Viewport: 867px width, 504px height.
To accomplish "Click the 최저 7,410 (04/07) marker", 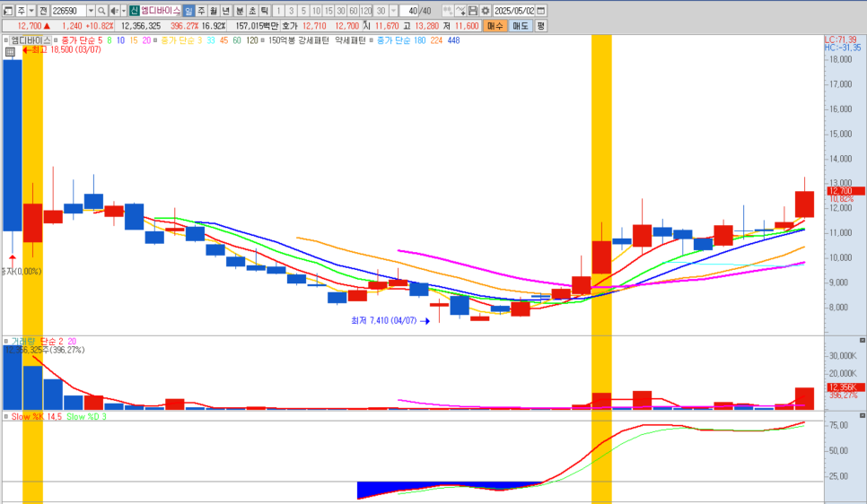I will click(390, 320).
